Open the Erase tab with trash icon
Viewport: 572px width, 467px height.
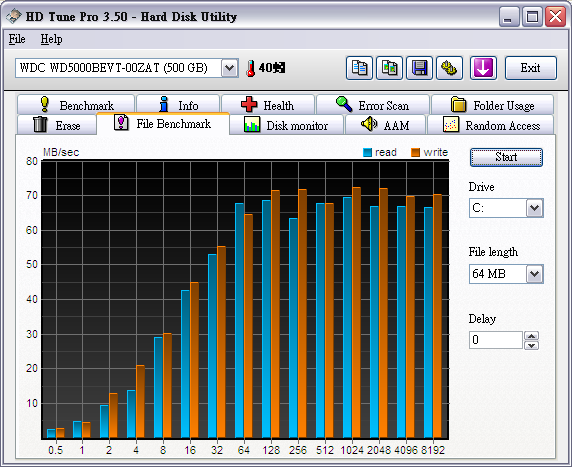point(57,125)
